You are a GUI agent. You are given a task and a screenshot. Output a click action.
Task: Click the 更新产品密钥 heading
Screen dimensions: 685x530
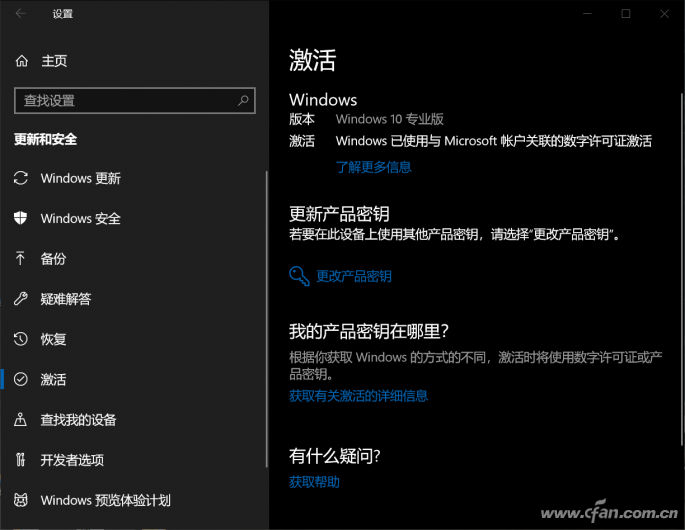coord(339,214)
